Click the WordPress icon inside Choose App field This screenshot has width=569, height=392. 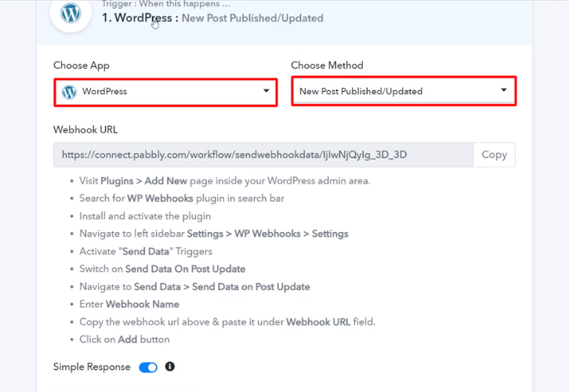point(69,92)
